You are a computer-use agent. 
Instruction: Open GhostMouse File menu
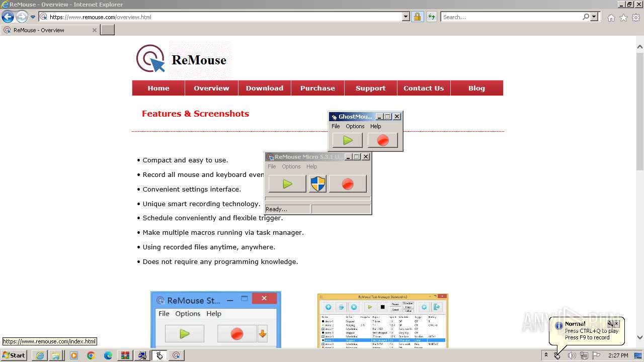(x=336, y=126)
